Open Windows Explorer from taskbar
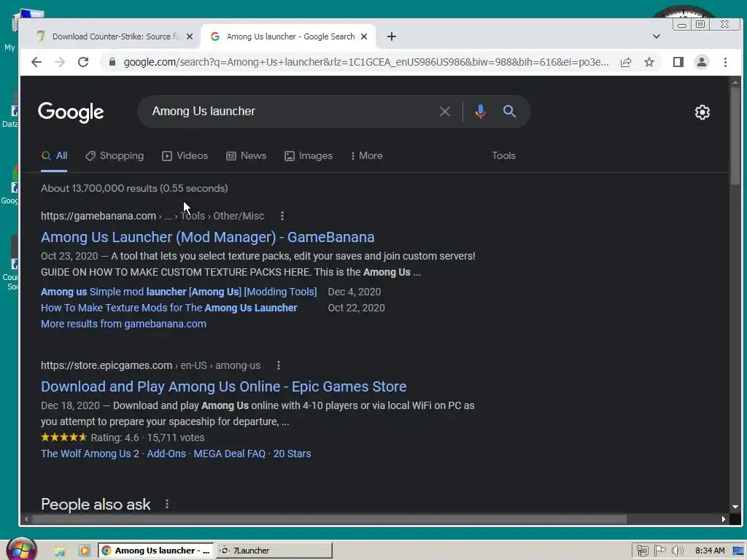 click(60, 551)
